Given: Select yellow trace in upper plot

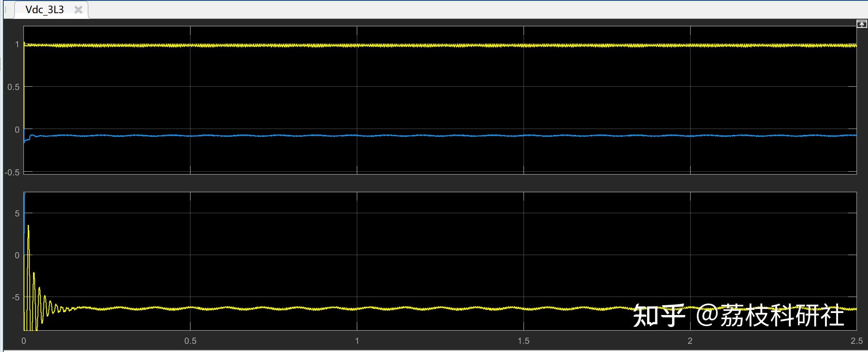Looking at the screenshot, I should 439,45.
